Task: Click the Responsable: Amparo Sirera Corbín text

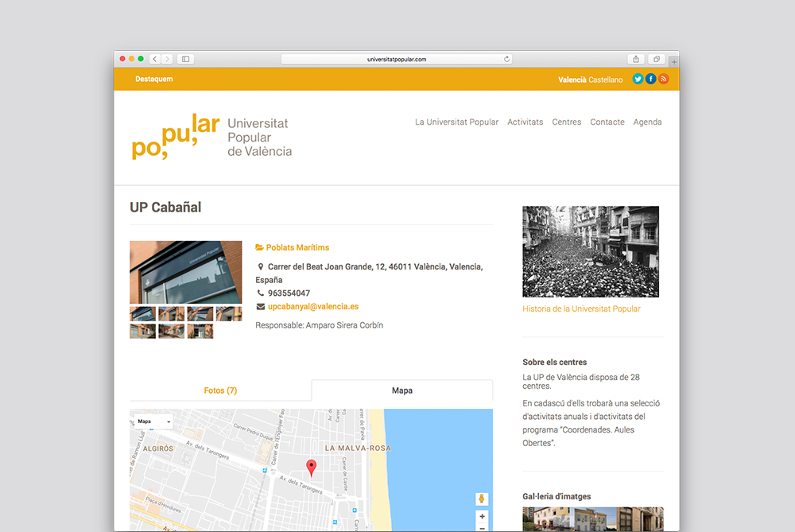Action: click(x=320, y=325)
